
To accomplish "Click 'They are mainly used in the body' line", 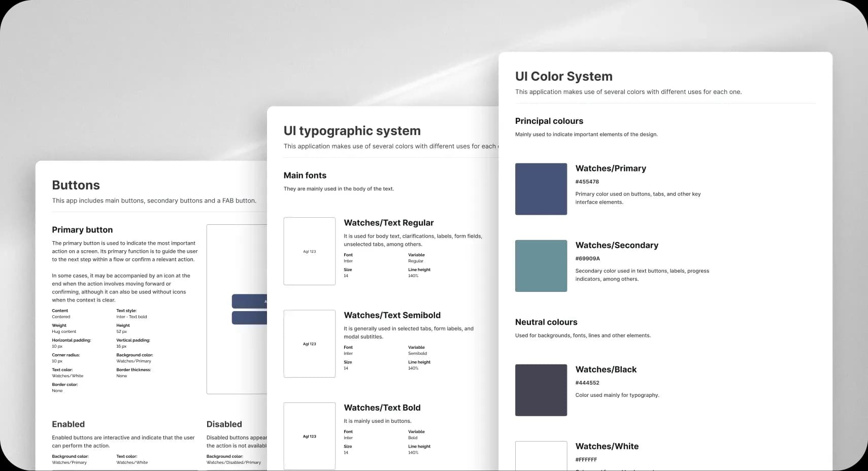I will (339, 189).
